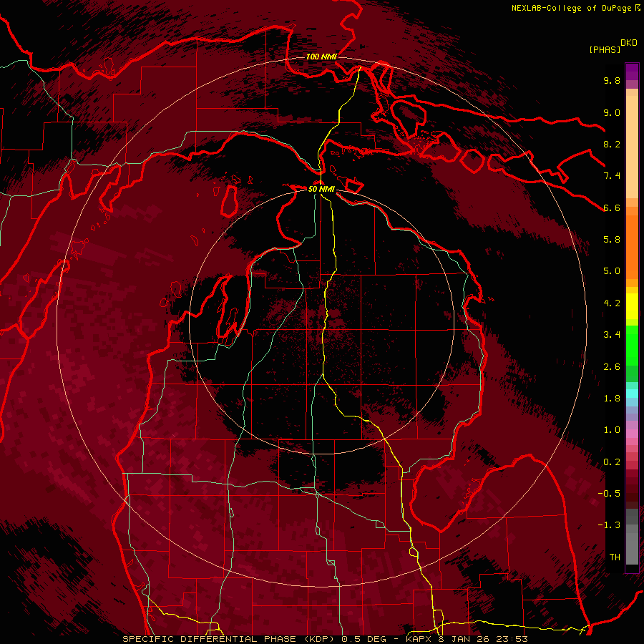The width and height of the screenshot is (644, 644).
Task: Click the -0.5 value on color scale
Action: click(609, 494)
